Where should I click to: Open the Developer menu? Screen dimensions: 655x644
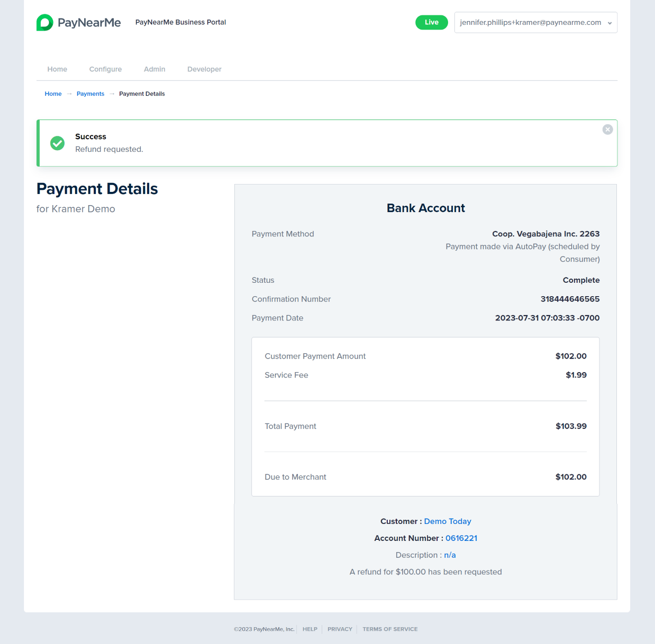pos(204,69)
